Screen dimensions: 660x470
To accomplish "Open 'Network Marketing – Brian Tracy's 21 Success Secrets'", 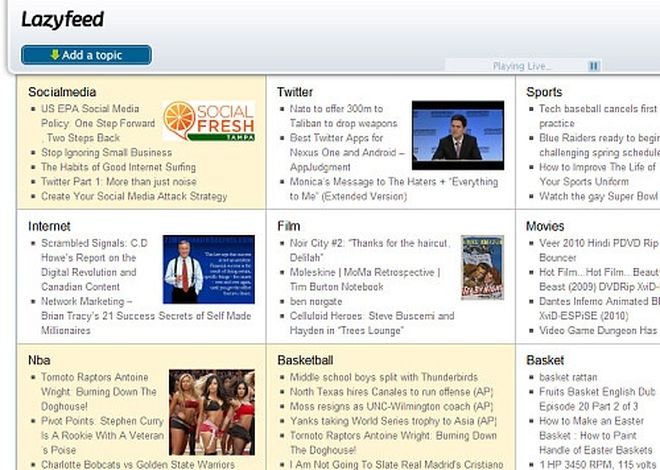I will point(146,316).
